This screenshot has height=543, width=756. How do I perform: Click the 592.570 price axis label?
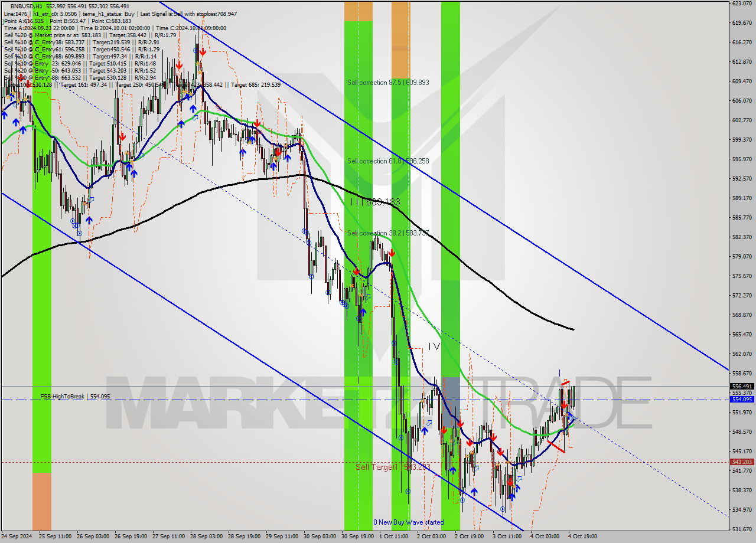coord(742,178)
